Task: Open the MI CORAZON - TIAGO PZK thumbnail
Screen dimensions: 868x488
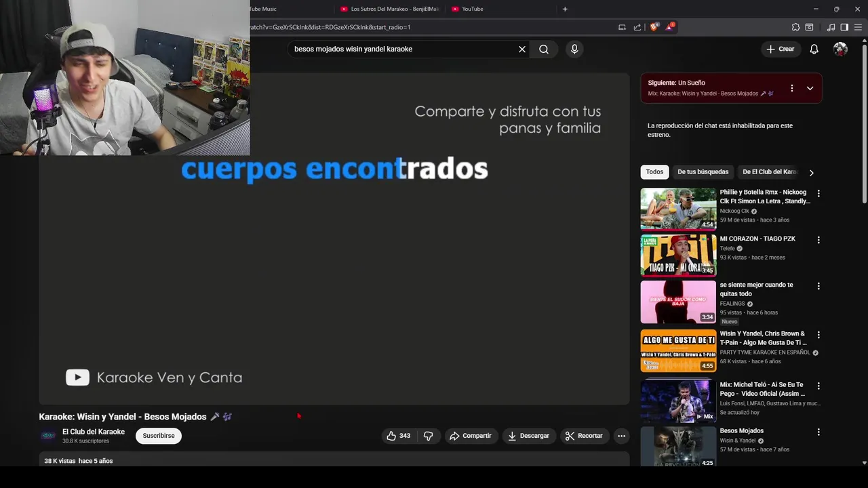Action: coord(678,256)
